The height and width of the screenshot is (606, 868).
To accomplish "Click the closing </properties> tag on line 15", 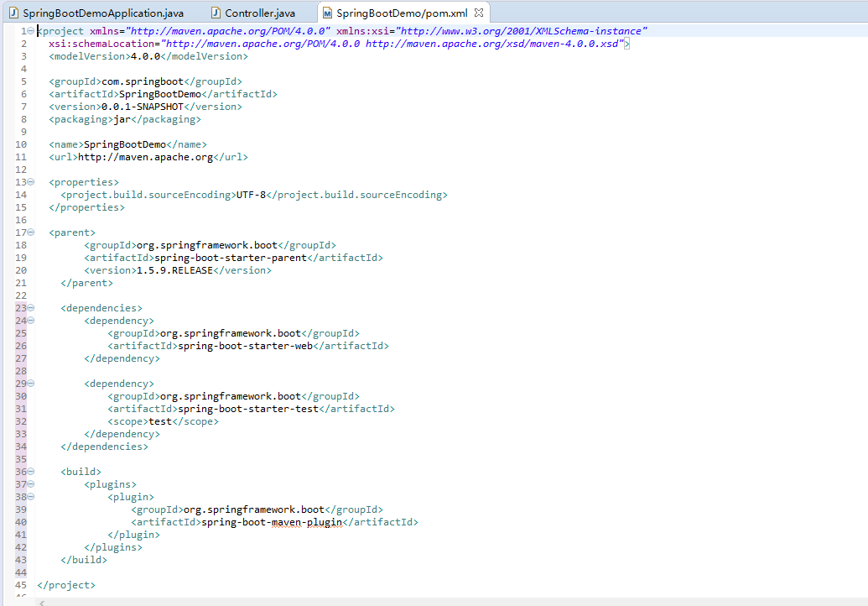I will pyautogui.click(x=86, y=207).
